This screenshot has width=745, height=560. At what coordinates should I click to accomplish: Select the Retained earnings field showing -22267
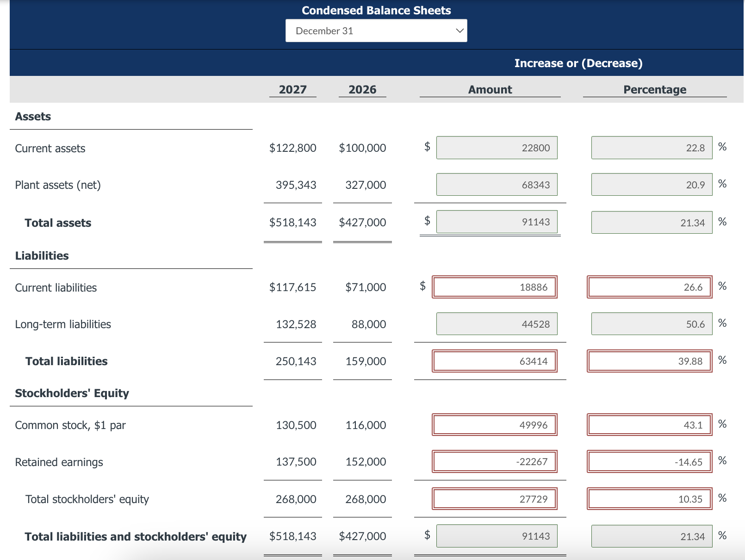click(x=494, y=461)
